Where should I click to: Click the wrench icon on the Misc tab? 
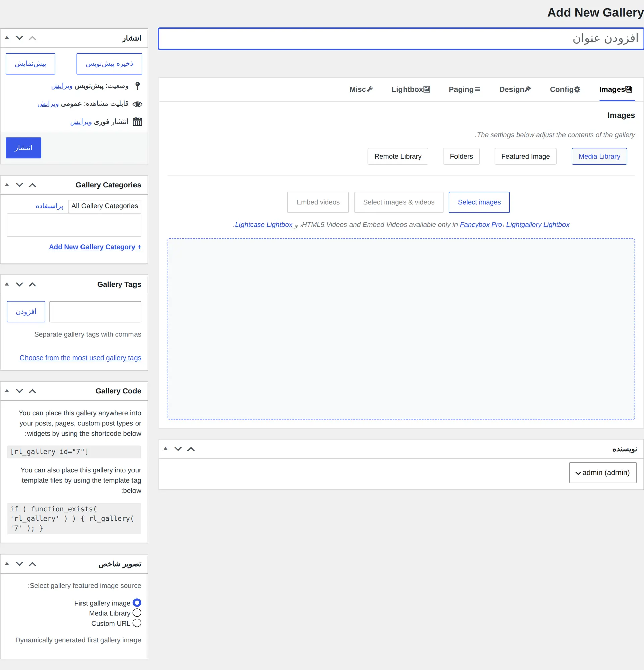pyautogui.click(x=369, y=89)
